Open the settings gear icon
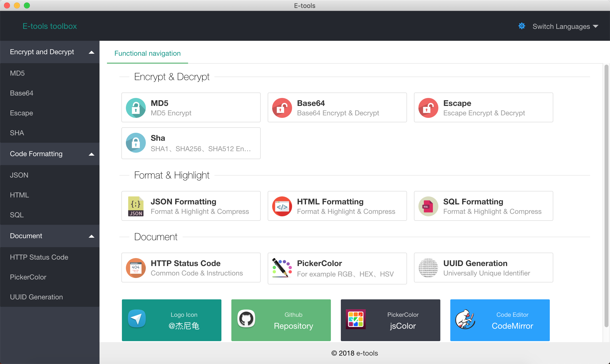The image size is (610, 364). tap(522, 26)
